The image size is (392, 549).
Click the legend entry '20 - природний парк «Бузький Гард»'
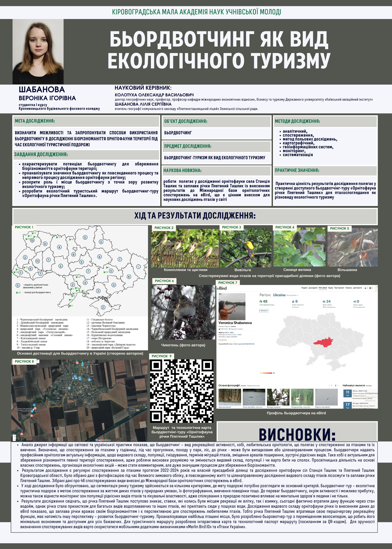pos(108,348)
